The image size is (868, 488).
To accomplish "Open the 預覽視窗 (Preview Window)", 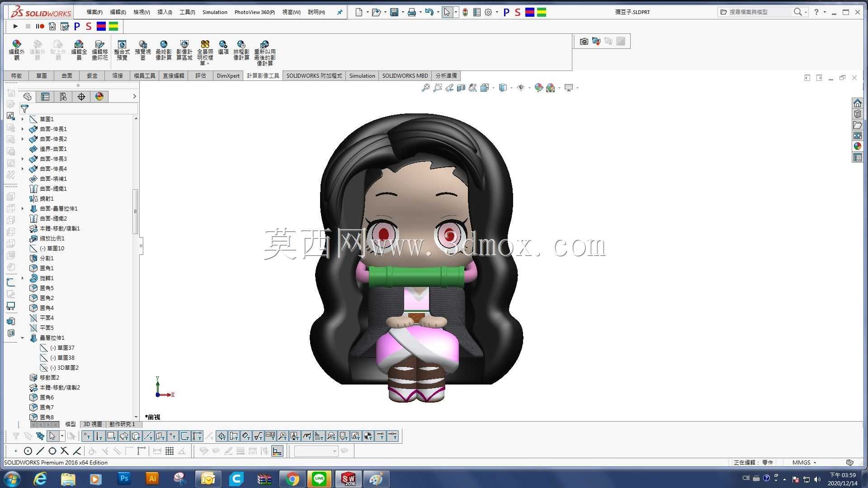I will coord(143,50).
